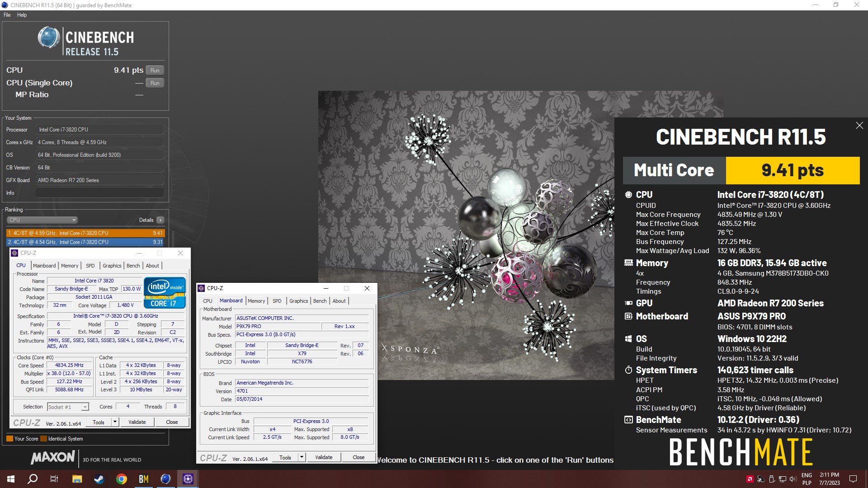Click the Mainboard CPU-Z title bar icon

(x=202, y=288)
